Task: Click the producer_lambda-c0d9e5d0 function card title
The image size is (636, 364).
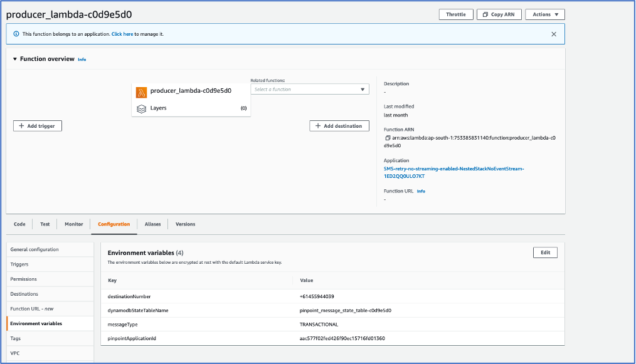Action: 191,91
